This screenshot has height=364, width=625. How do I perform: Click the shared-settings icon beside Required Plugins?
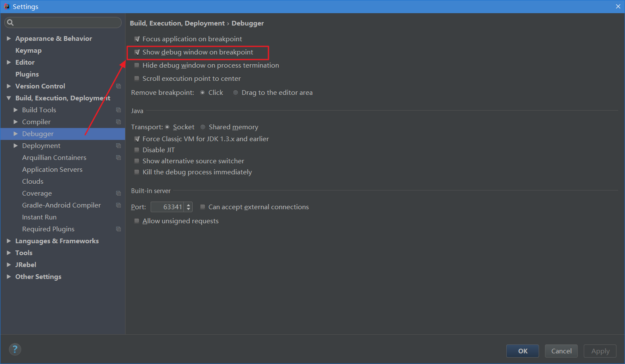coord(118,229)
